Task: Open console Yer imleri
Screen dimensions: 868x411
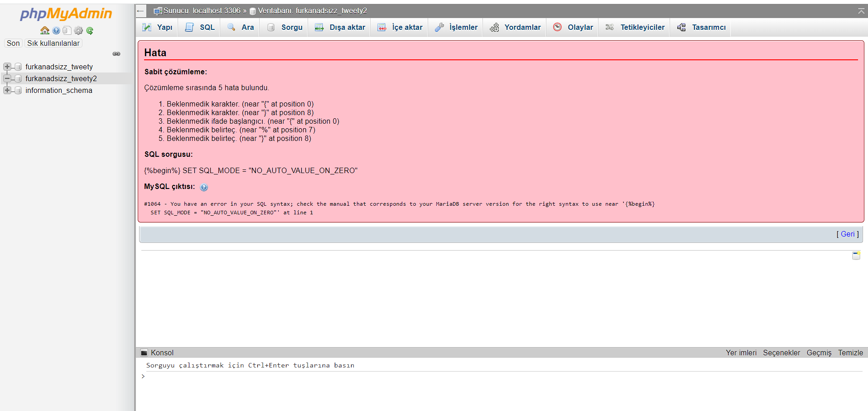Action: 741,353
